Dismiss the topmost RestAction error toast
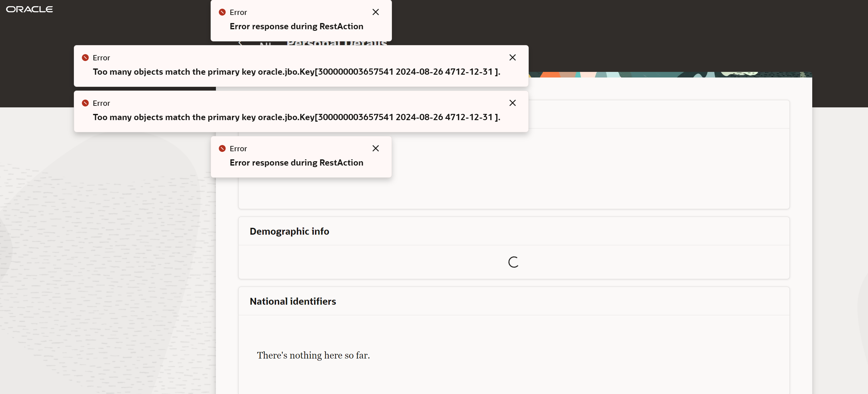This screenshot has height=394, width=868. coord(375,12)
